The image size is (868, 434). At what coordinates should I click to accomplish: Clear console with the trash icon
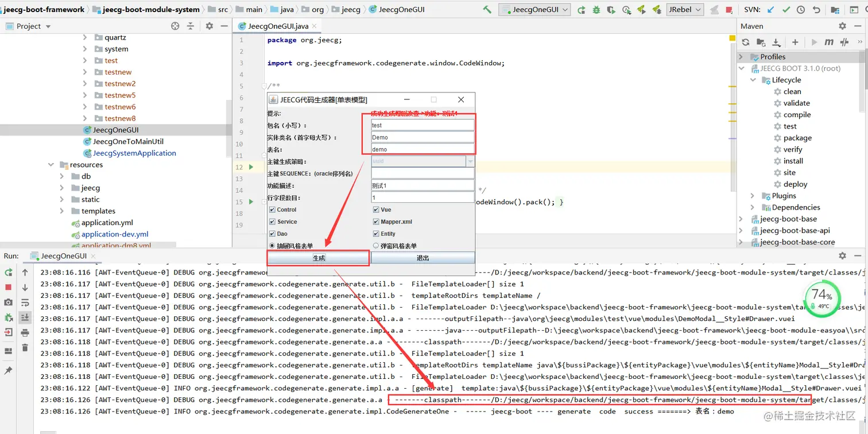(25, 347)
